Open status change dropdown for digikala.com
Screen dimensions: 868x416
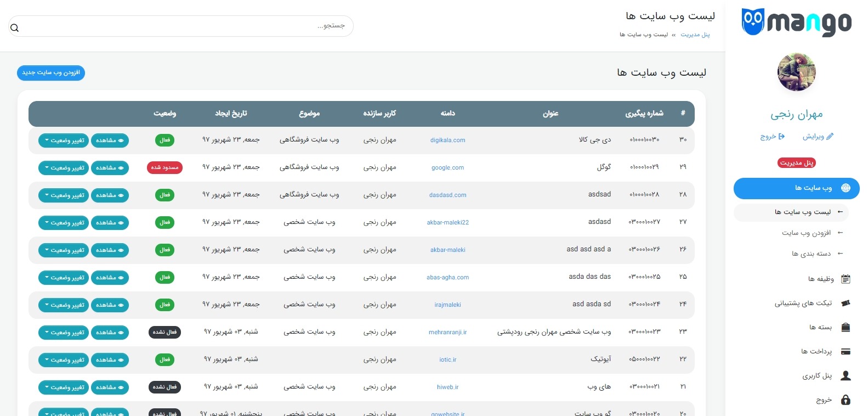(x=64, y=140)
